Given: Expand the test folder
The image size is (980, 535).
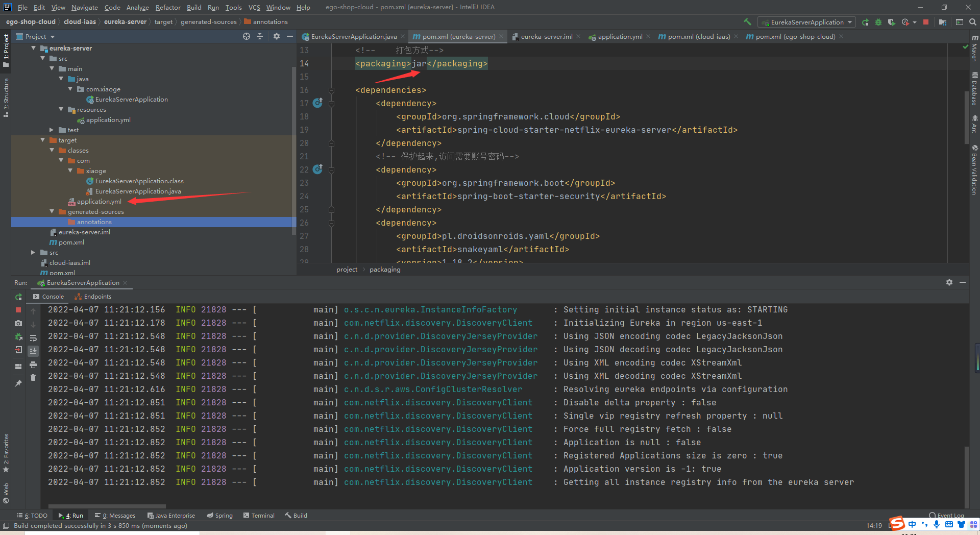Looking at the screenshot, I should click(51, 130).
